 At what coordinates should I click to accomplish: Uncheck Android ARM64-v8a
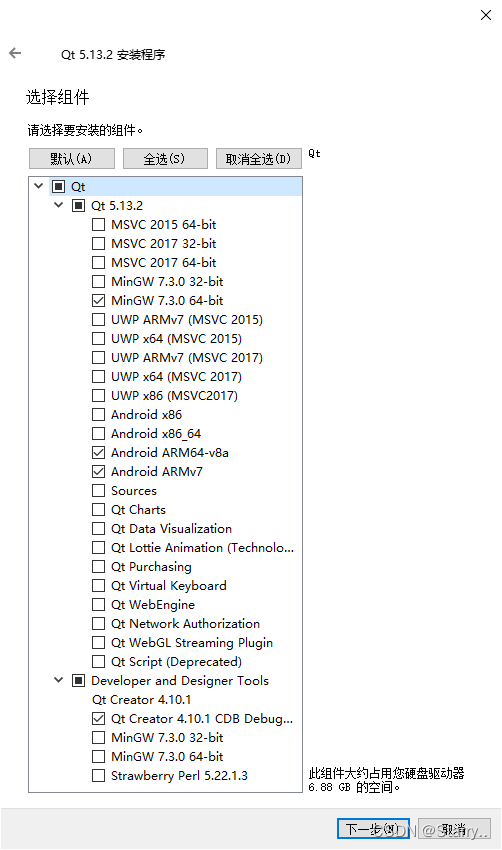pos(98,453)
